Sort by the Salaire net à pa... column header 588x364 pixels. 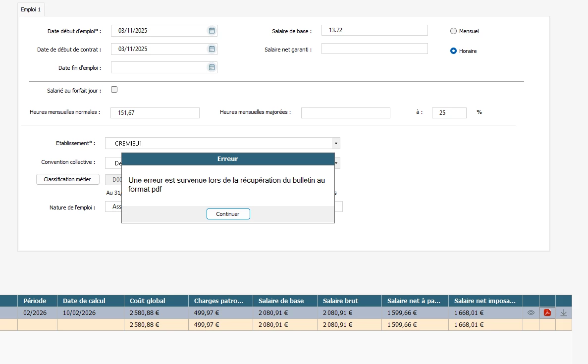point(415,301)
